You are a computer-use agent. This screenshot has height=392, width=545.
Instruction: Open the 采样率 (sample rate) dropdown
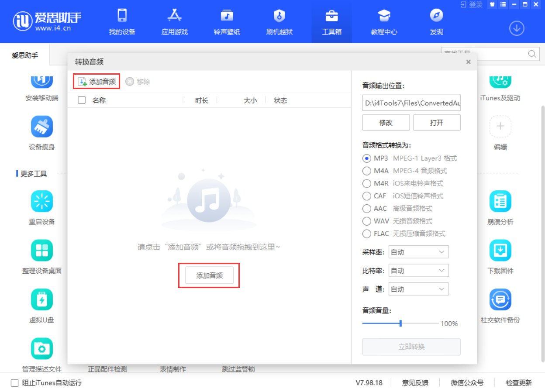tap(418, 252)
